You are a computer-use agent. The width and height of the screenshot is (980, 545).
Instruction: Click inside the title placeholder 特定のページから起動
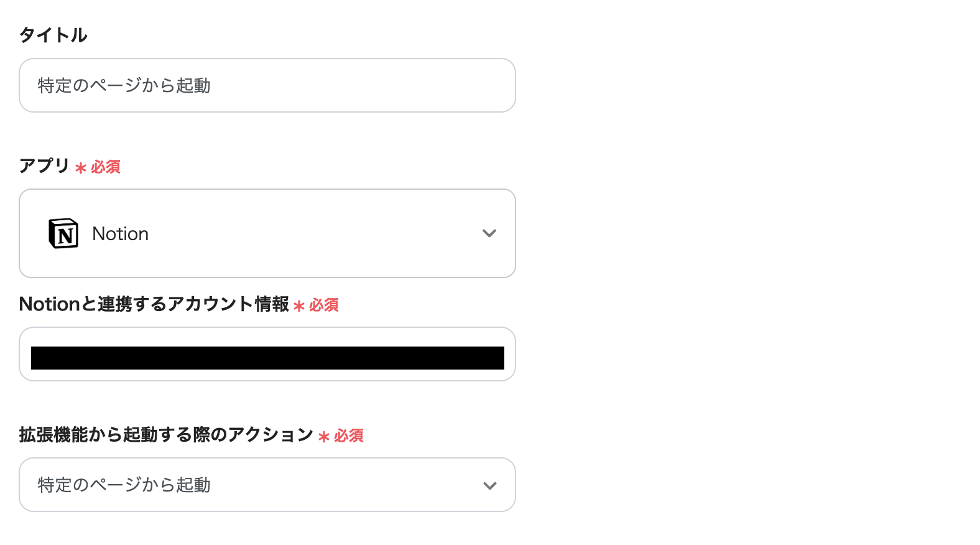point(123,85)
